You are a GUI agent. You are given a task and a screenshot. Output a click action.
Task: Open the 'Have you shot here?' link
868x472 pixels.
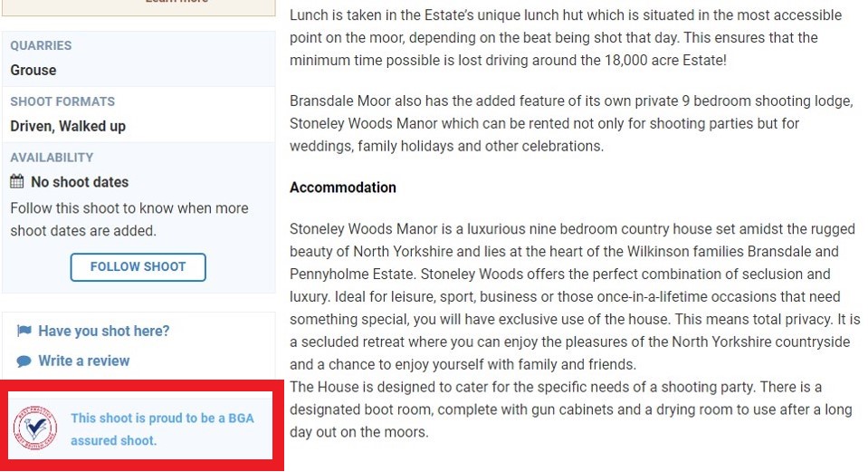(103, 332)
